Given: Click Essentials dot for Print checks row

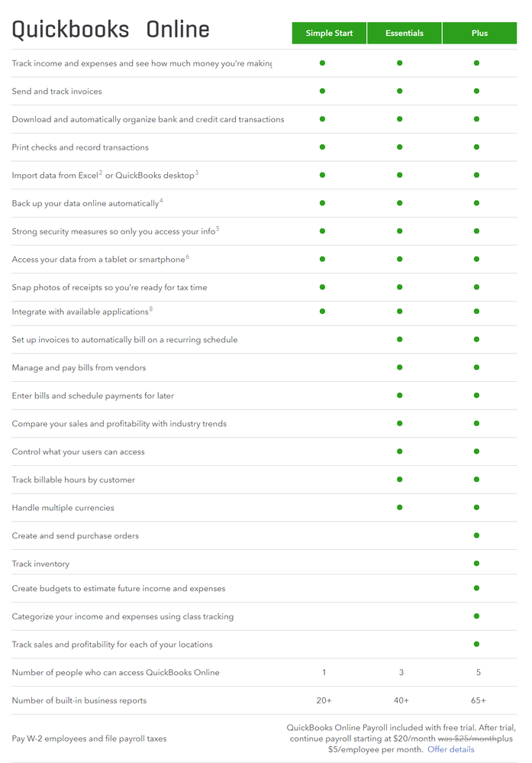Looking at the screenshot, I should pos(400,147).
